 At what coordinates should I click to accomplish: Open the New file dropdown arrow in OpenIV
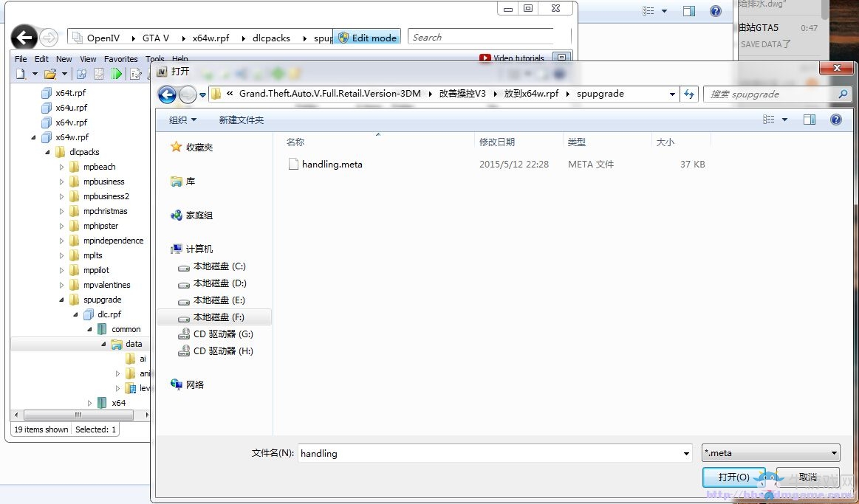click(x=35, y=73)
